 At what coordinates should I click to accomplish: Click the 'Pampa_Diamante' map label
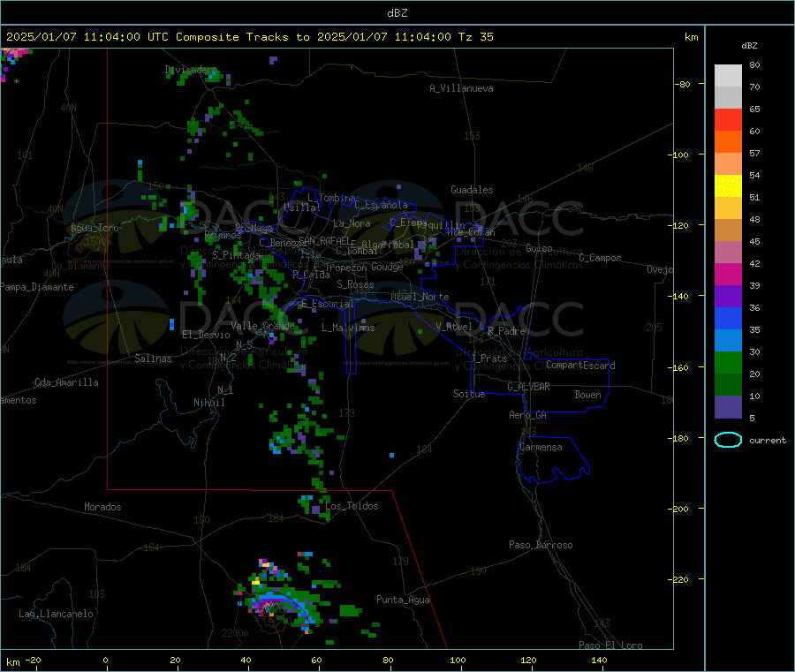[36, 287]
